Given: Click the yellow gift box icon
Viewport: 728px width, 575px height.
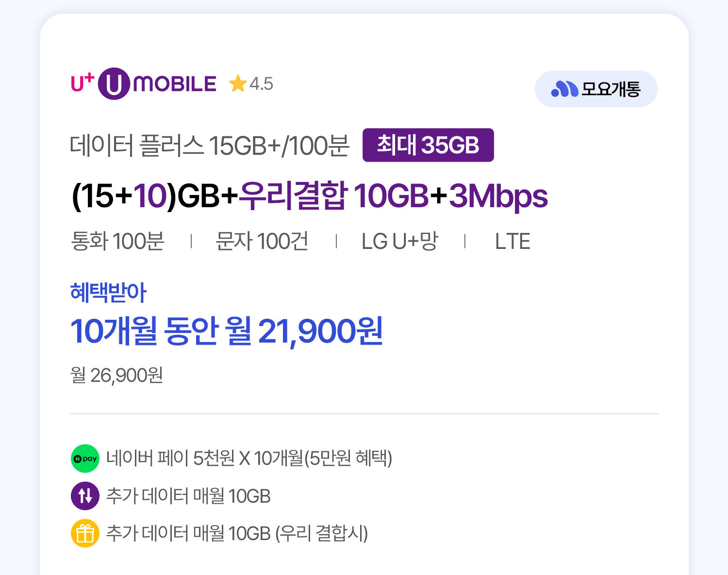Looking at the screenshot, I should [85, 533].
